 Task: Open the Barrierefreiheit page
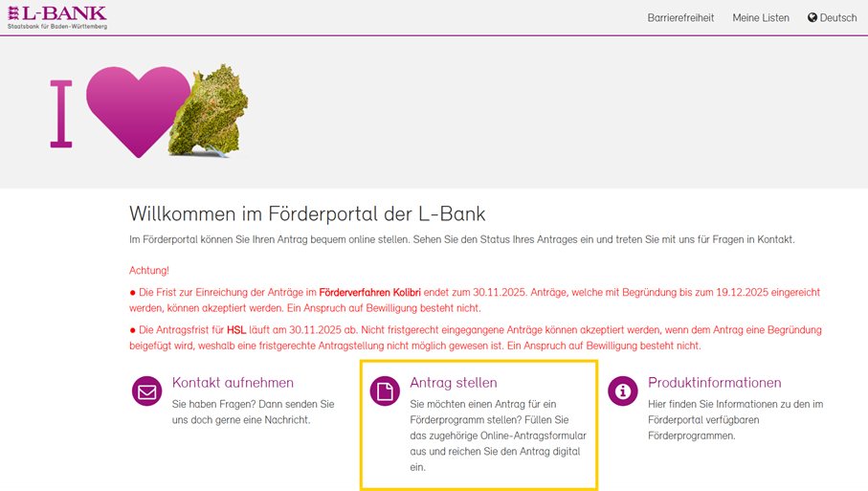680,18
